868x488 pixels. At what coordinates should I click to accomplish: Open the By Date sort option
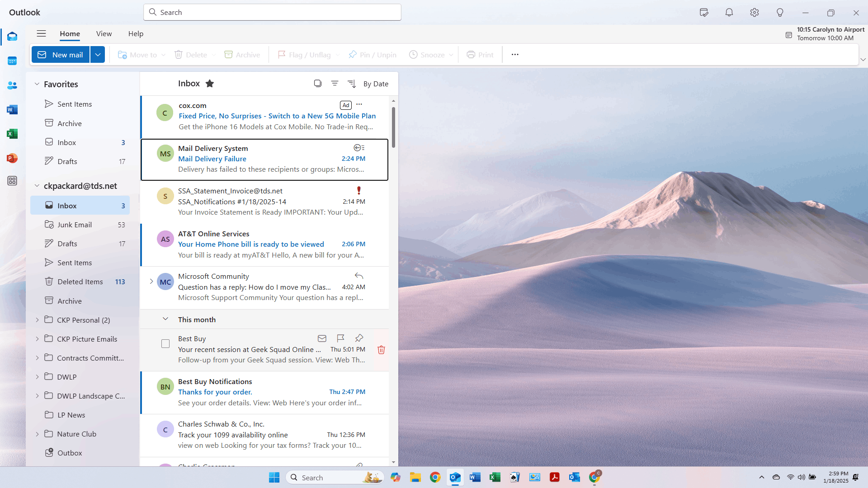pos(375,84)
